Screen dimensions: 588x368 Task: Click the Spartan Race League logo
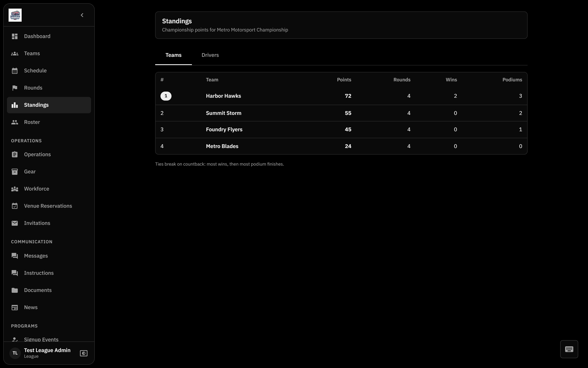tap(15, 15)
